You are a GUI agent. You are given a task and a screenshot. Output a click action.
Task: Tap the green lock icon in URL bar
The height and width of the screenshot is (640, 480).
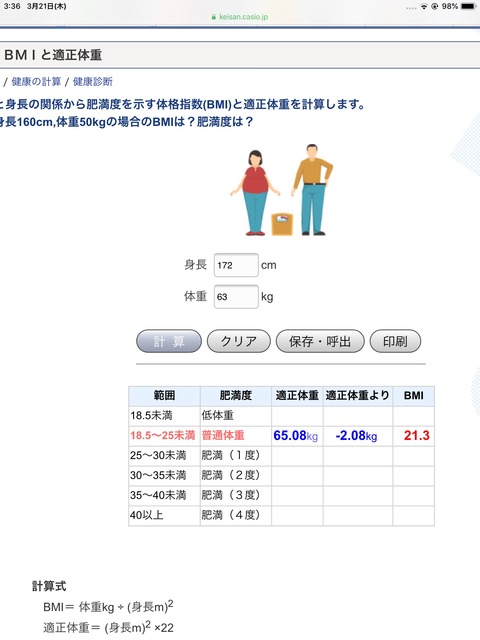pos(213,17)
